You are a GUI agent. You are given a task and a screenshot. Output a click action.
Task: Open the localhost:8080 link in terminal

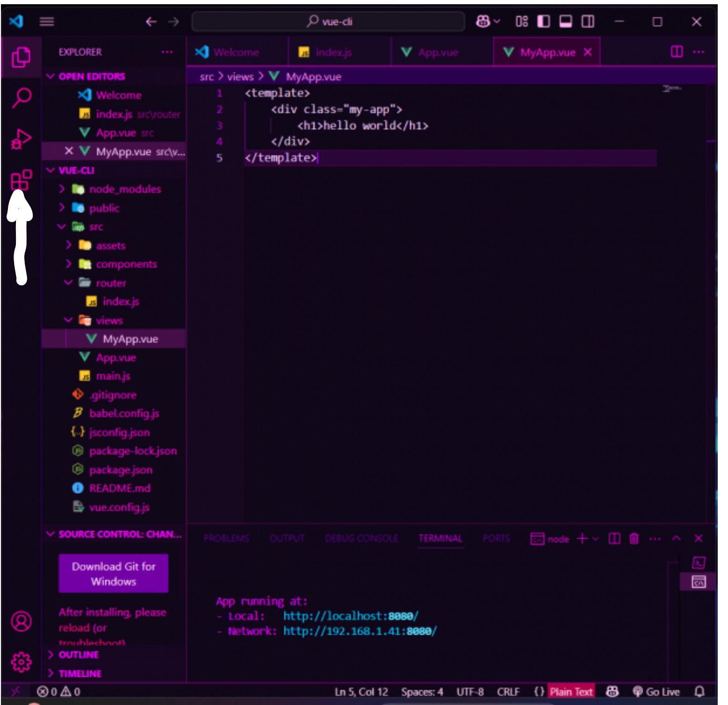click(x=350, y=616)
